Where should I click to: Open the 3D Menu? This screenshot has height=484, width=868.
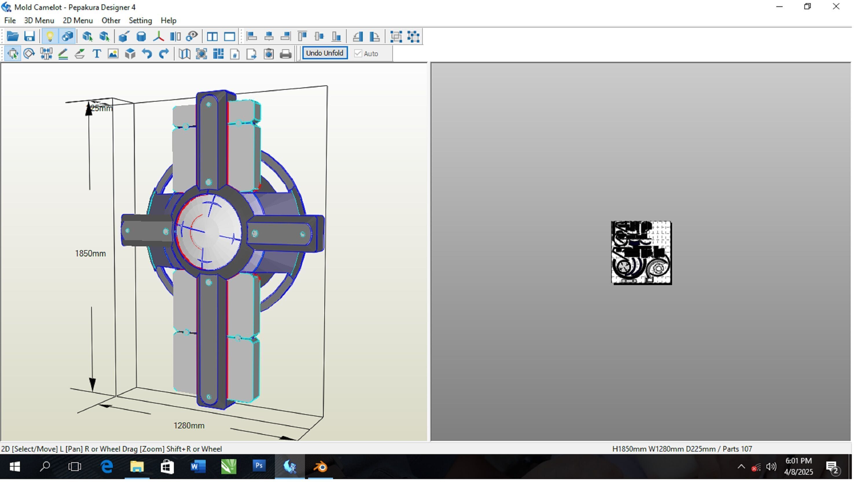39,21
